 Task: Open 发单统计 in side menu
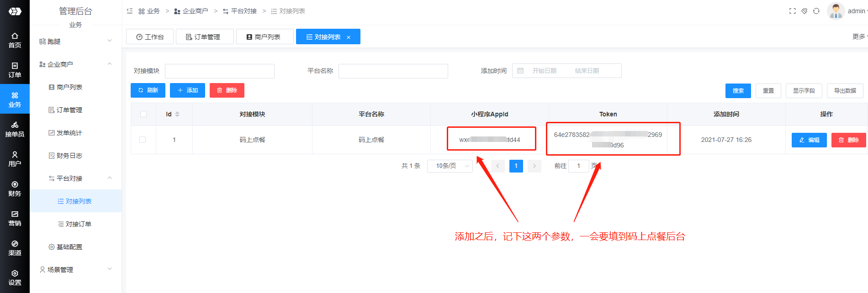tap(76, 132)
